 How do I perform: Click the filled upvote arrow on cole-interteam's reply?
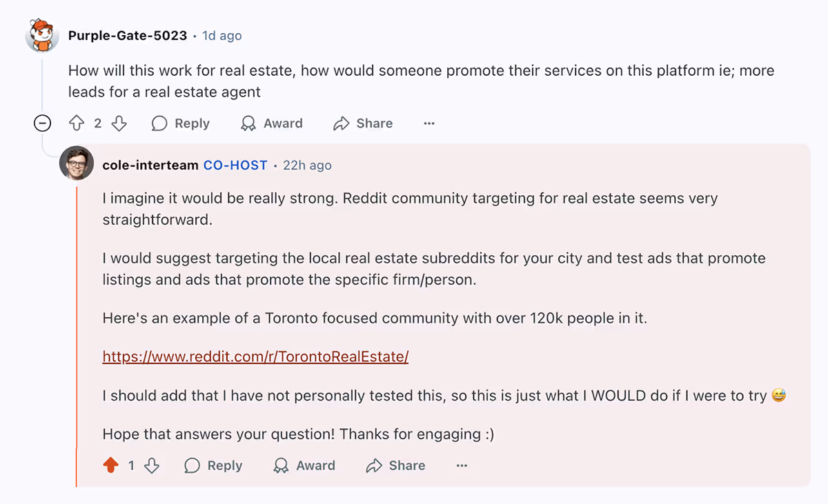tap(110, 465)
